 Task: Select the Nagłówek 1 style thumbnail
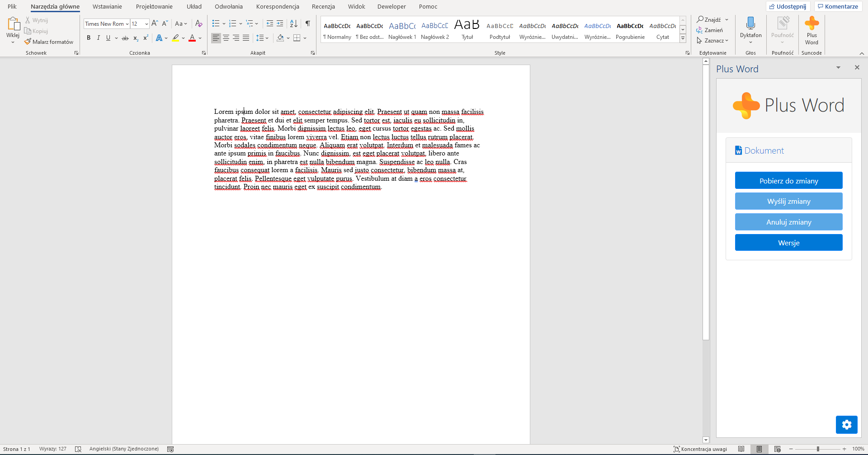coord(402,31)
